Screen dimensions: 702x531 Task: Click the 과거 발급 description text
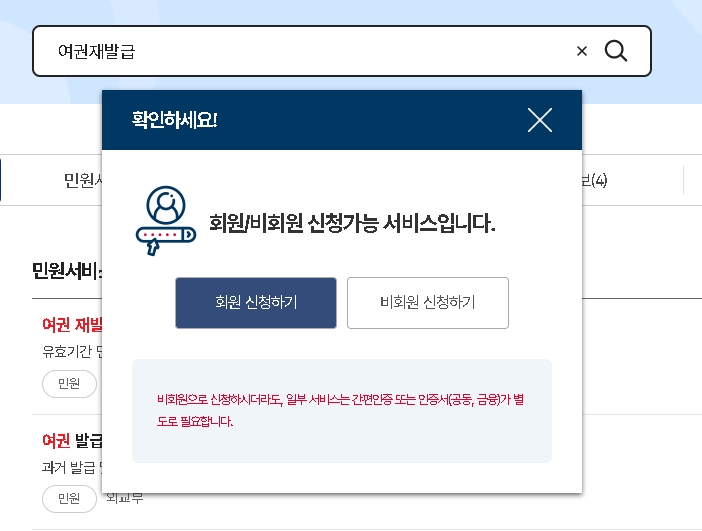coord(72,468)
